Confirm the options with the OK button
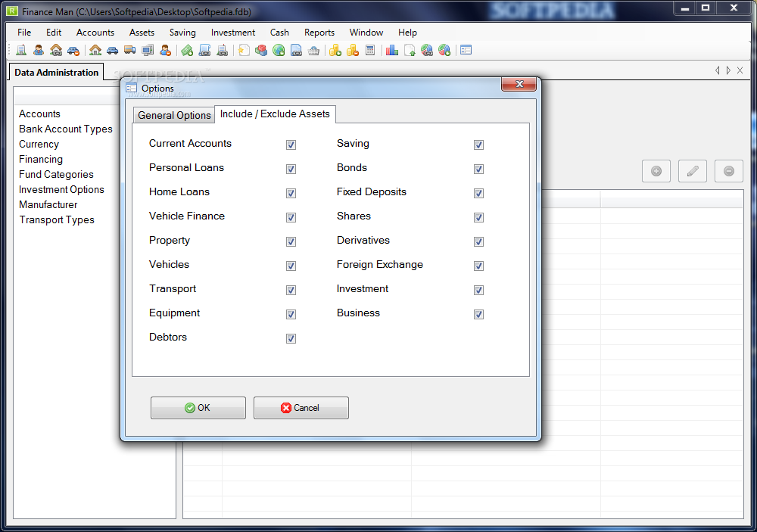This screenshot has width=757, height=532. (198, 408)
